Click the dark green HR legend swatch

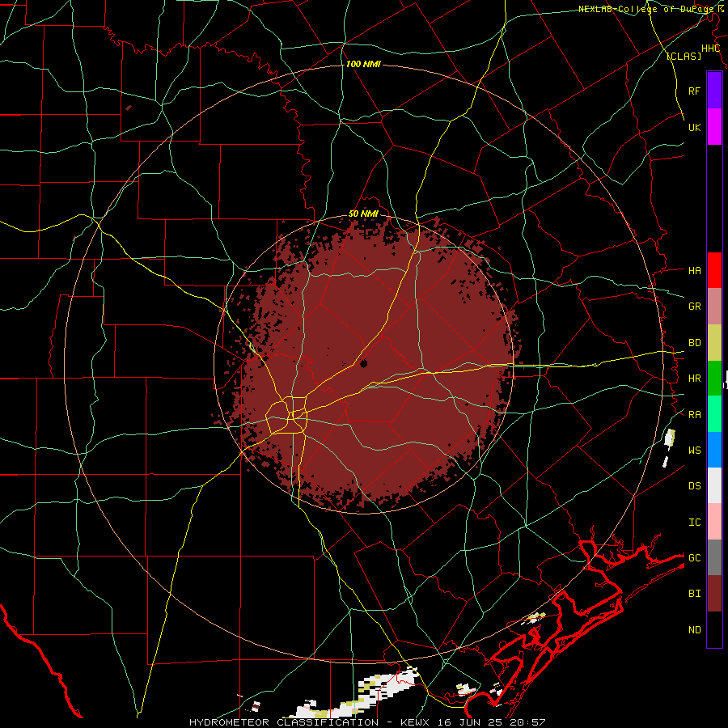[714, 379]
